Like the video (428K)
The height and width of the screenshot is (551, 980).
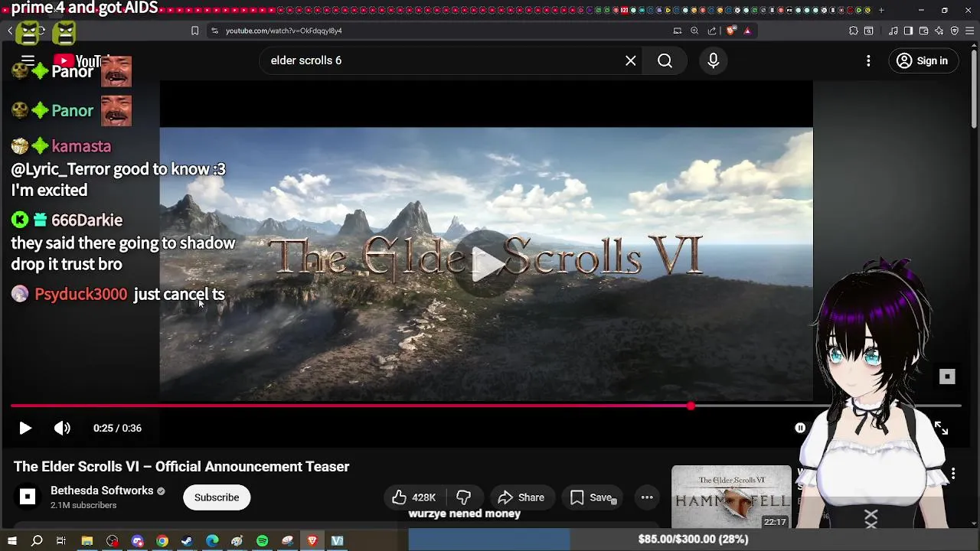(x=414, y=497)
